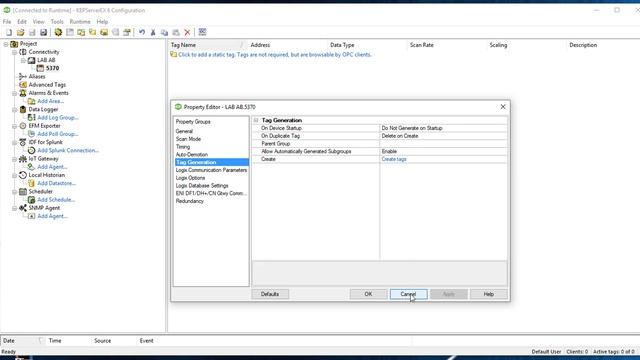The width and height of the screenshot is (640, 360).
Task: Click the Advanced Tags node icon
Action: click(23, 84)
